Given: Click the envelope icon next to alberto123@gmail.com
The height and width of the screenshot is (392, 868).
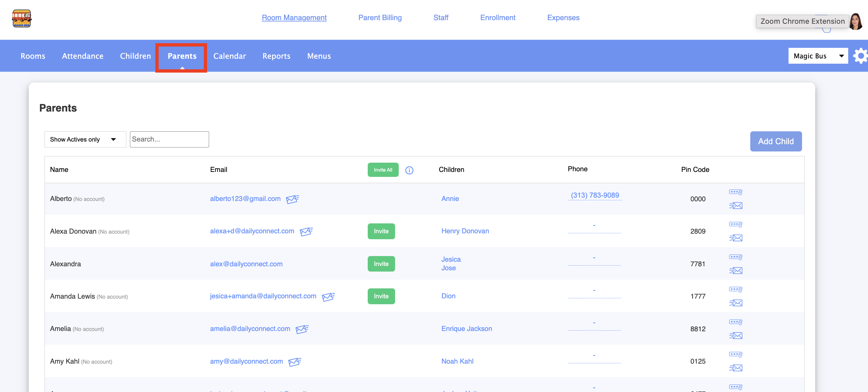Looking at the screenshot, I should pyautogui.click(x=292, y=199).
